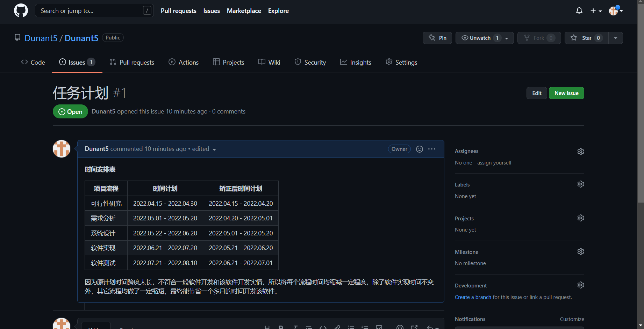Click the 'Create a branch' link
The image size is (644, 329).
[x=473, y=297]
